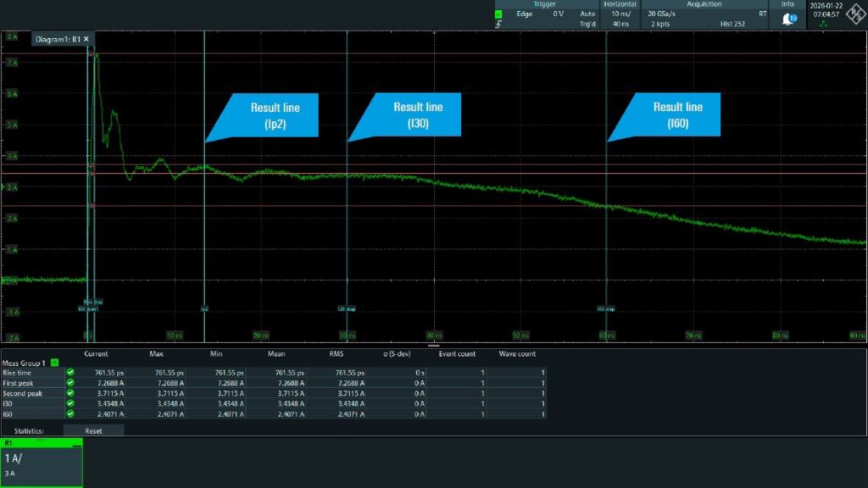Switch to the Diagram1: R1 tab

click(x=59, y=39)
